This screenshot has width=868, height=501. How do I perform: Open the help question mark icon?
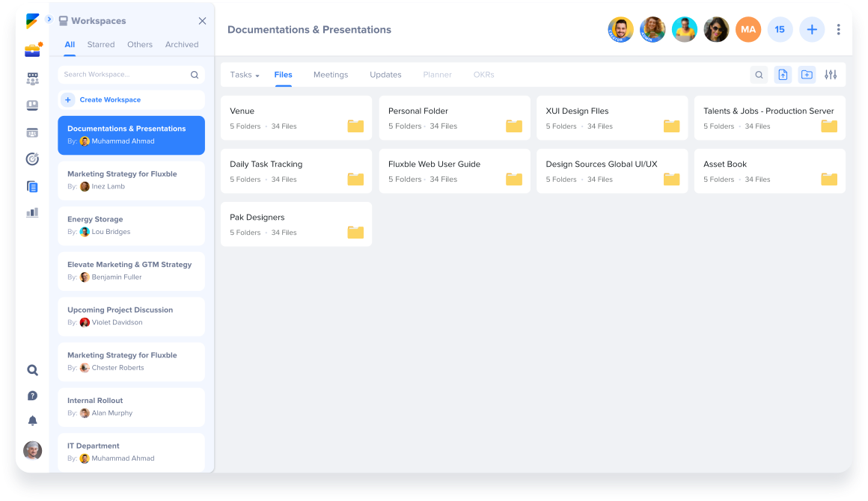tap(33, 396)
